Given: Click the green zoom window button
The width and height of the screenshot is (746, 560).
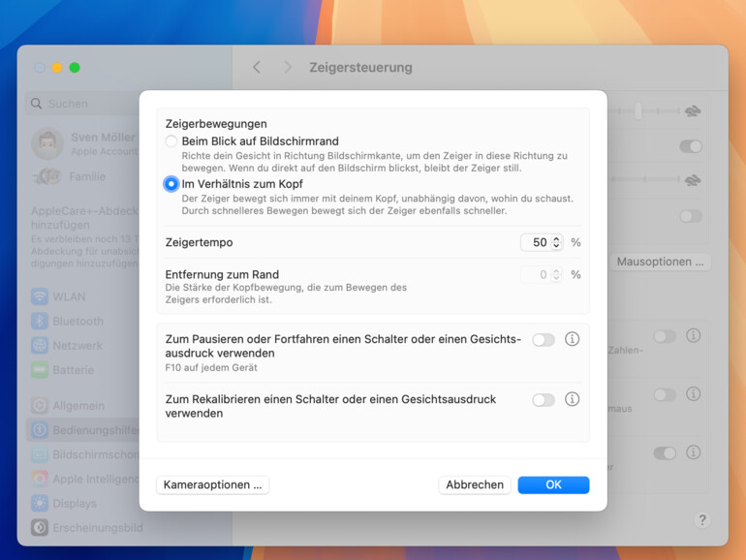Looking at the screenshot, I should click(75, 68).
